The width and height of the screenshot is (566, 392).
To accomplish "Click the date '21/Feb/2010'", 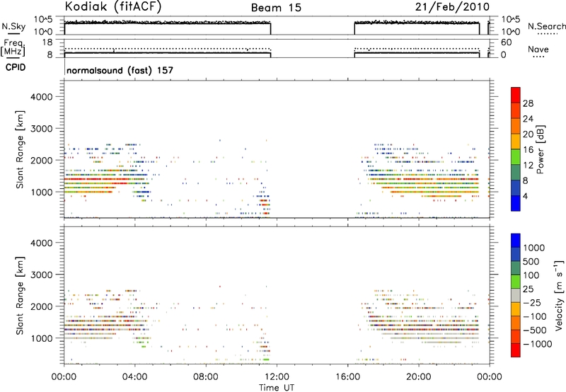I will 452,7.
